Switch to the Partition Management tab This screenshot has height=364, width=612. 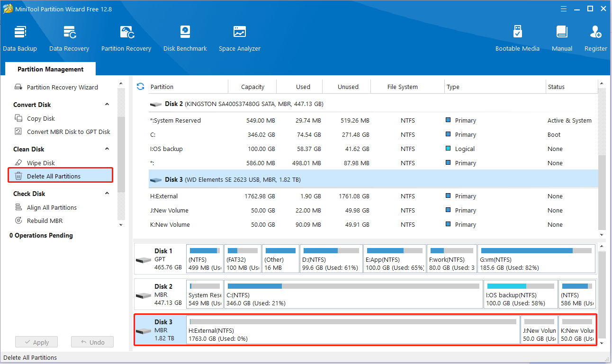(51, 69)
